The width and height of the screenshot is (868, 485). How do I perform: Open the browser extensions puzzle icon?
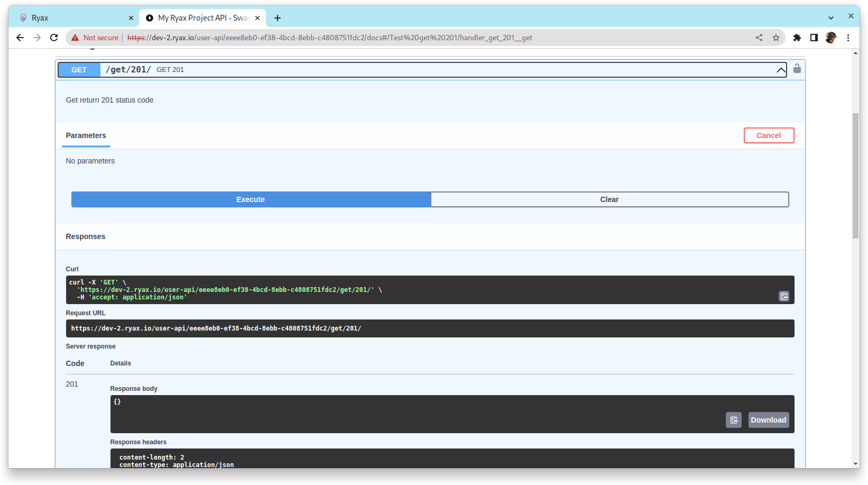(797, 38)
